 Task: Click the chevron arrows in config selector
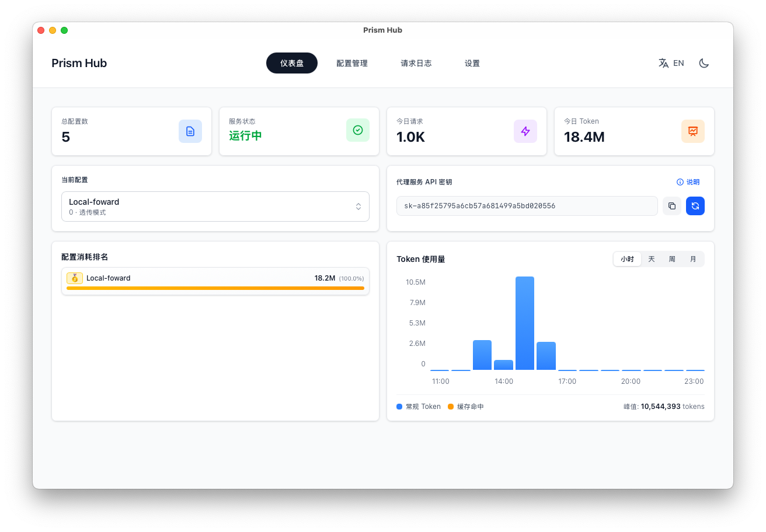pyautogui.click(x=358, y=206)
